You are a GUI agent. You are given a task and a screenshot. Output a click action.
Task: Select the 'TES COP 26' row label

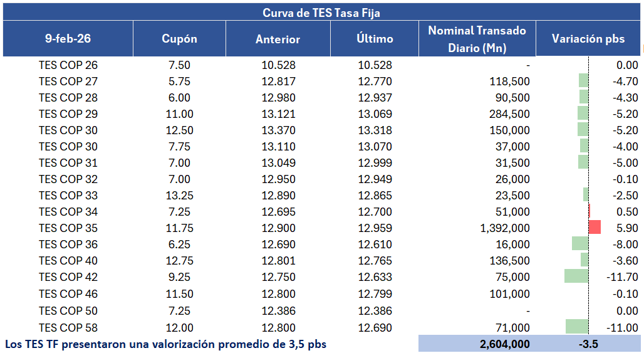click(x=68, y=65)
